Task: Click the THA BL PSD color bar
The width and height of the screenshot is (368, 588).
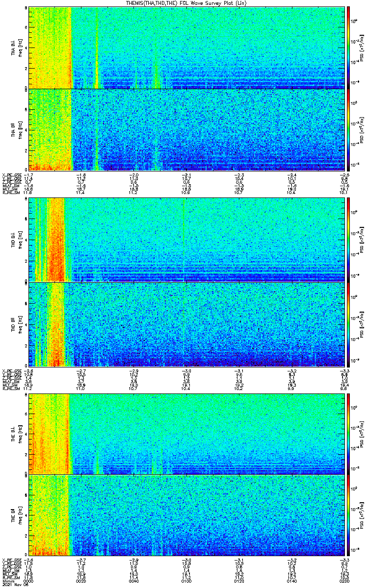Action: [x=348, y=48]
